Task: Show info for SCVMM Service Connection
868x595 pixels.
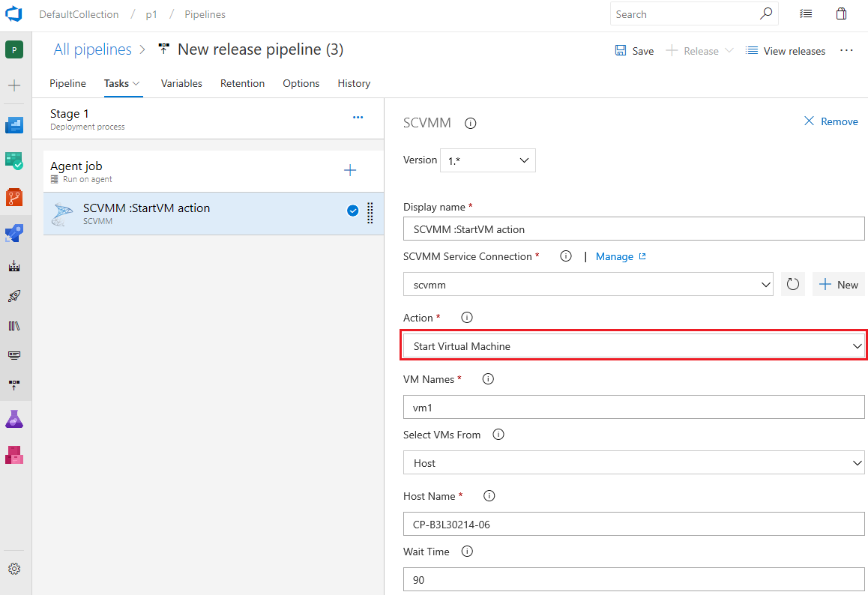Action: [566, 256]
